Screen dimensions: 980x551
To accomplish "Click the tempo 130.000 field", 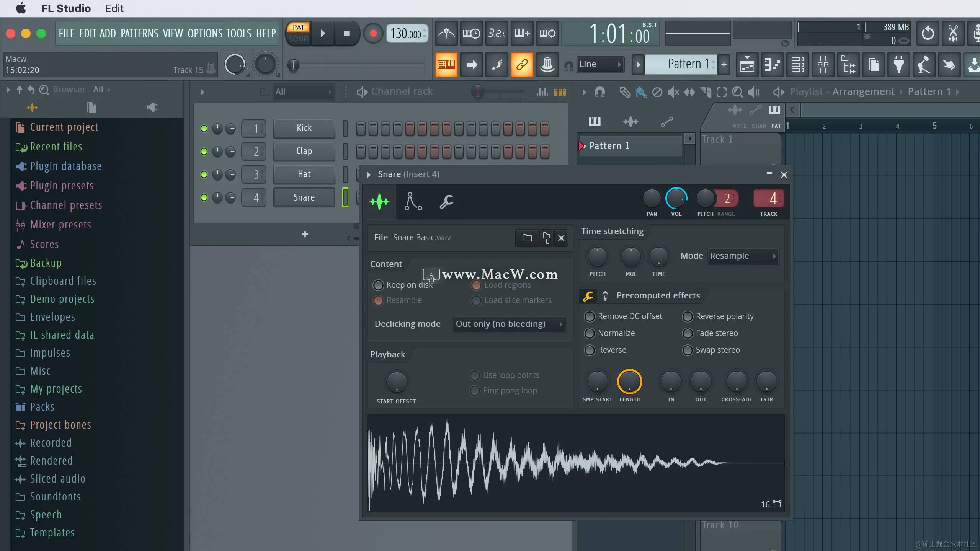I will click(407, 34).
